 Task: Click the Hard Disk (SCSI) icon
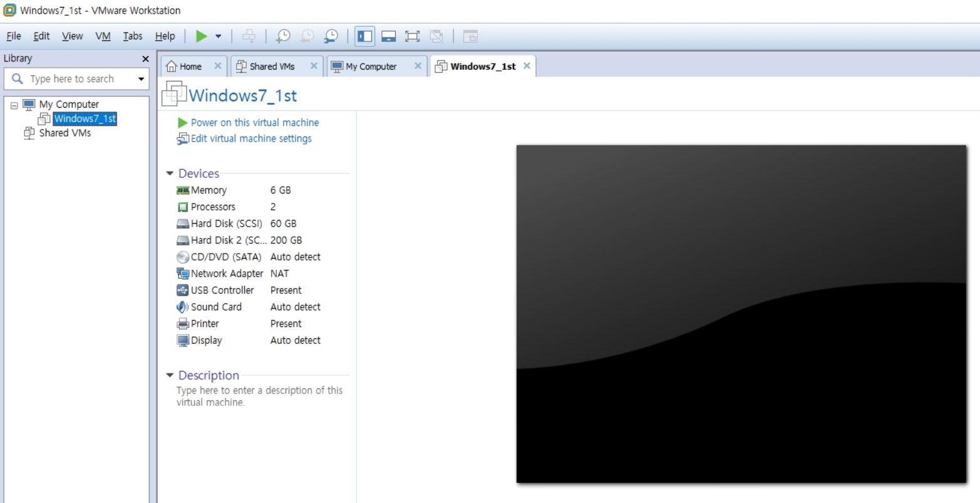point(183,224)
